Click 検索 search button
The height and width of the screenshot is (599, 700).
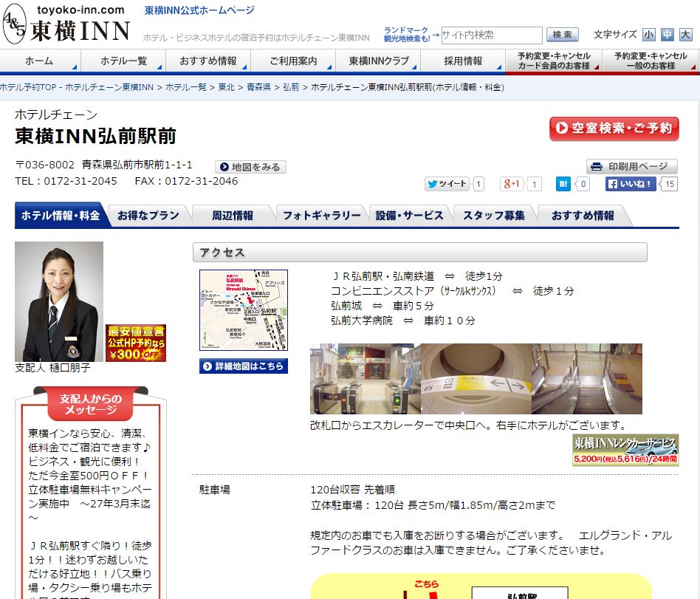point(563,35)
